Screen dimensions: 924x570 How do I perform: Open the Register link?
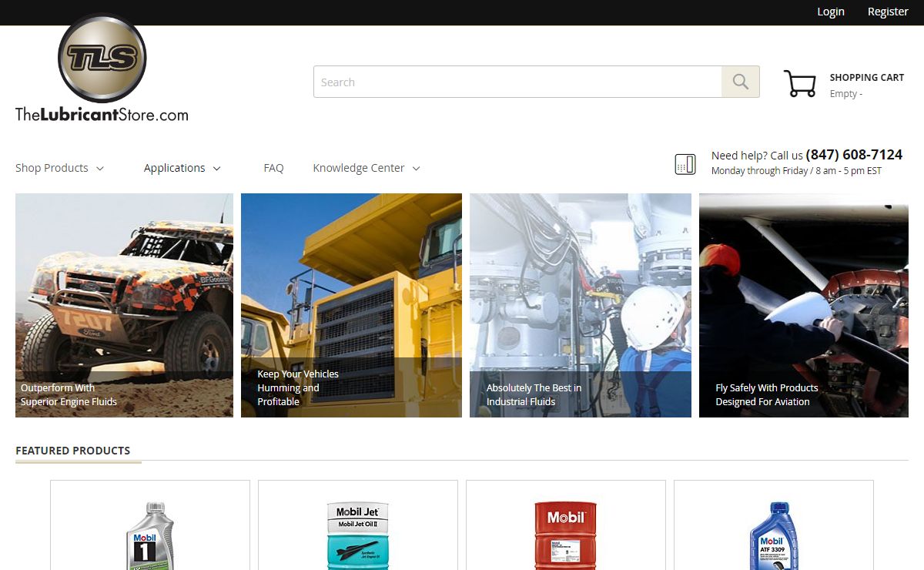click(x=888, y=12)
